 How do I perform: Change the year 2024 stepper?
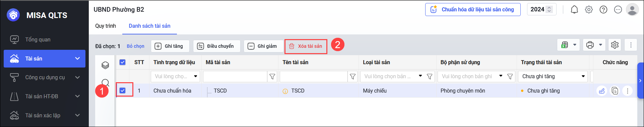[x=549, y=9]
